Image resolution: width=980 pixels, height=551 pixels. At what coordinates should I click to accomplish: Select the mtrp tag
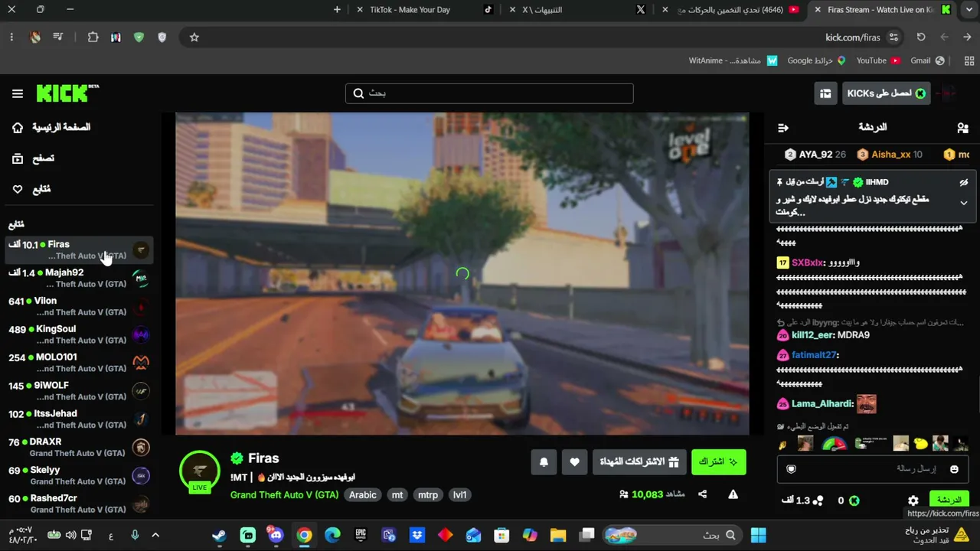[x=428, y=495]
